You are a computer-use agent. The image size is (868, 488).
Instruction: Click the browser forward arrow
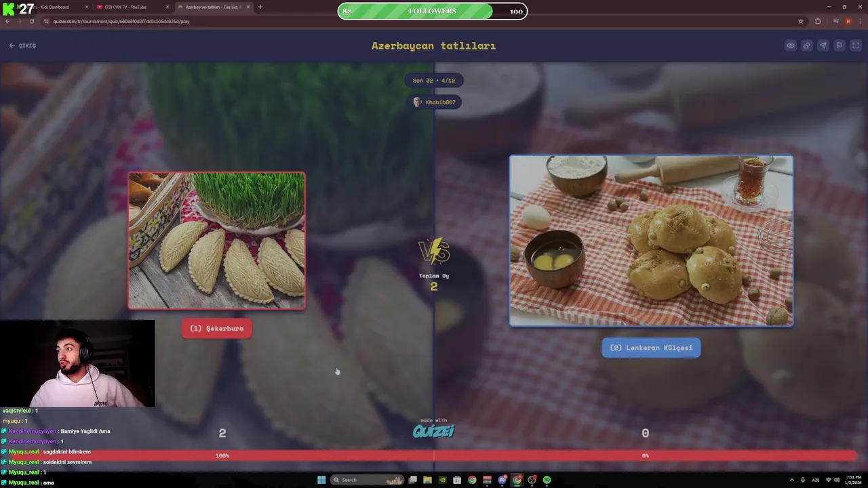(x=20, y=21)
